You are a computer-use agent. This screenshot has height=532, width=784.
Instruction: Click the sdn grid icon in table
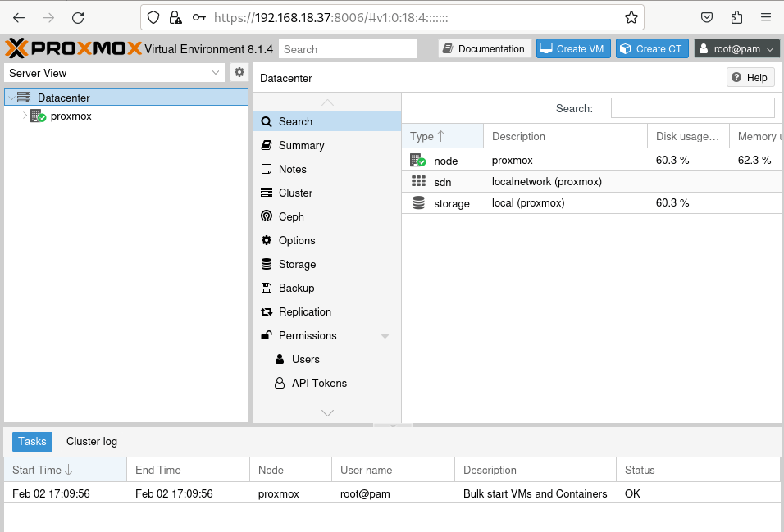[418, 181]
